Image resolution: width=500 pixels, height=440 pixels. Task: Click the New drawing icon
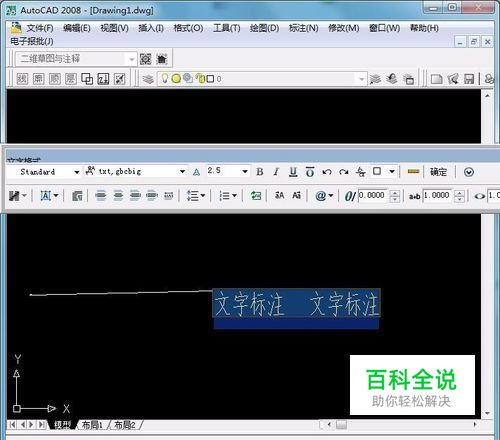pyautogui.click(x=437, y=79)
